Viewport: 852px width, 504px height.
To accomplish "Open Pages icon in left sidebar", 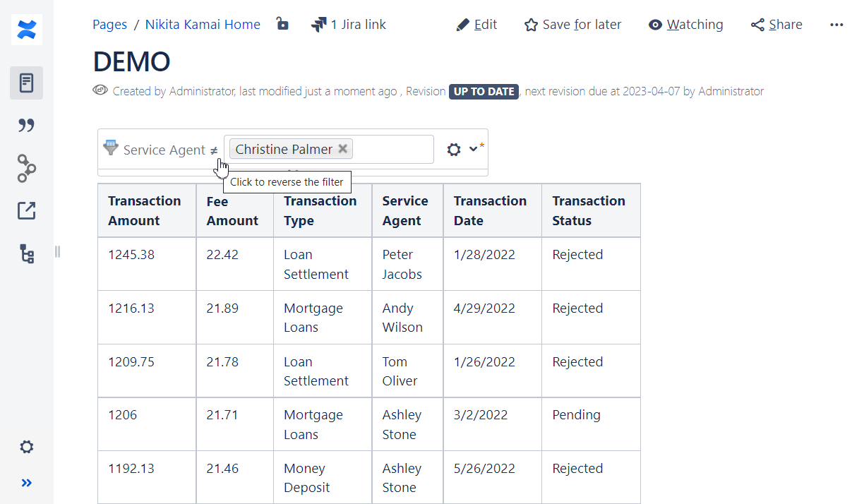I will coord(27,83).
